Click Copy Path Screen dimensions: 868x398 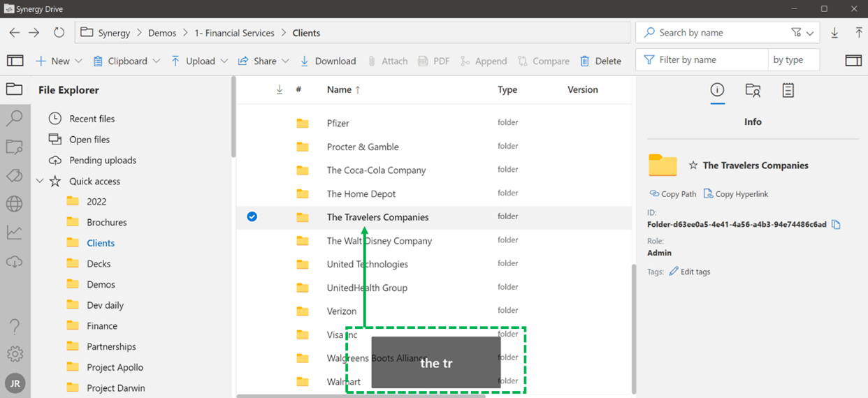[x=673, y=194]
